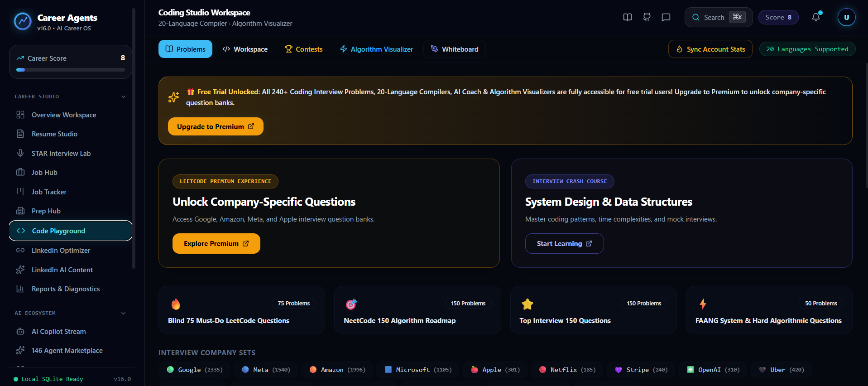This screenshot has width=868, height=386.
Task: Open the chat message icon in header
Action: 666,17
